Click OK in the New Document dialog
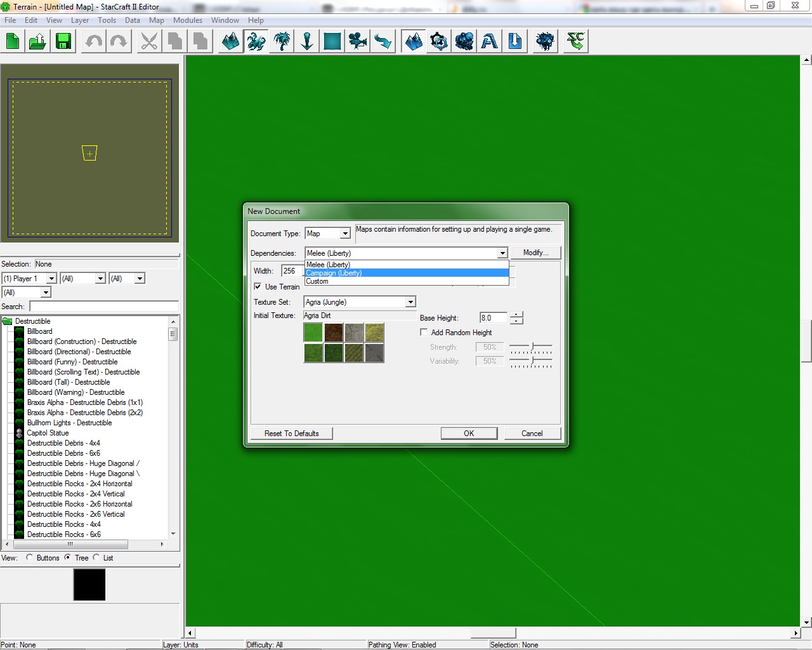 coord(469,434)
